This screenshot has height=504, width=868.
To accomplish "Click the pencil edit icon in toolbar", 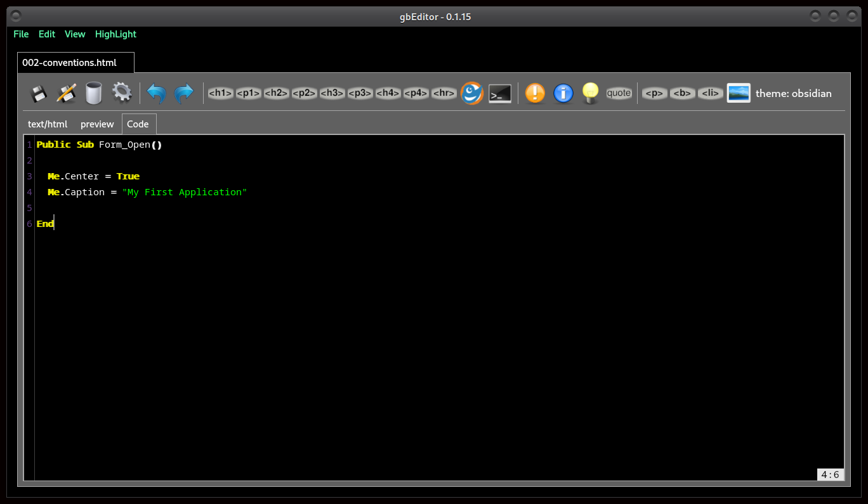I will click(x=66, y=93).
